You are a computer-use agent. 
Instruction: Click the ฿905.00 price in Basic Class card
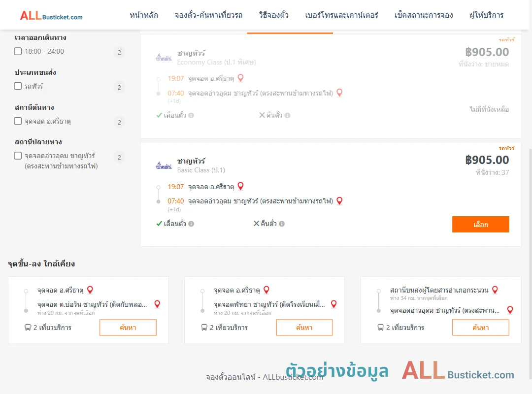tap(487, 160)
